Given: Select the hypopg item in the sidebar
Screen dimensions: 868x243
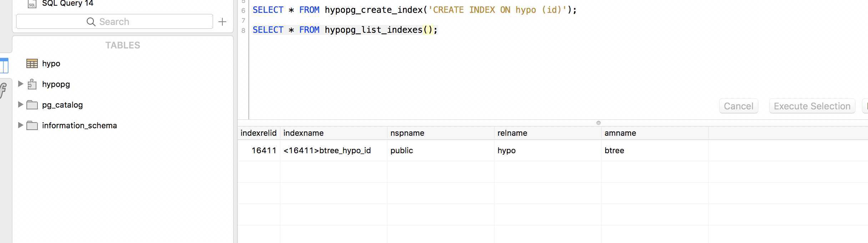Looking at the screenshot, I should pyautogui.click(x=56, y=84).
